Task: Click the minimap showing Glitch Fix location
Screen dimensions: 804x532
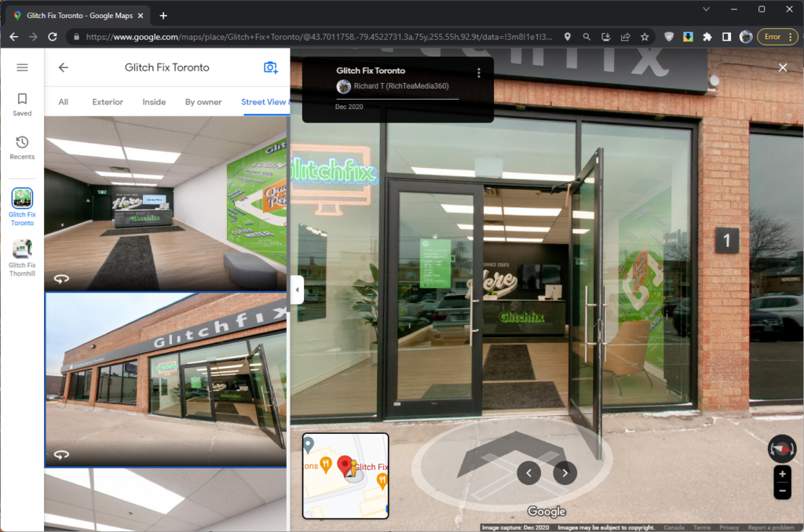Action: point(345,476)
